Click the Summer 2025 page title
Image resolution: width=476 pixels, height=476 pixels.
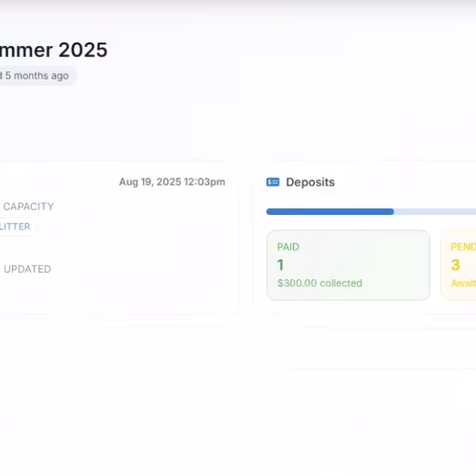52,49
